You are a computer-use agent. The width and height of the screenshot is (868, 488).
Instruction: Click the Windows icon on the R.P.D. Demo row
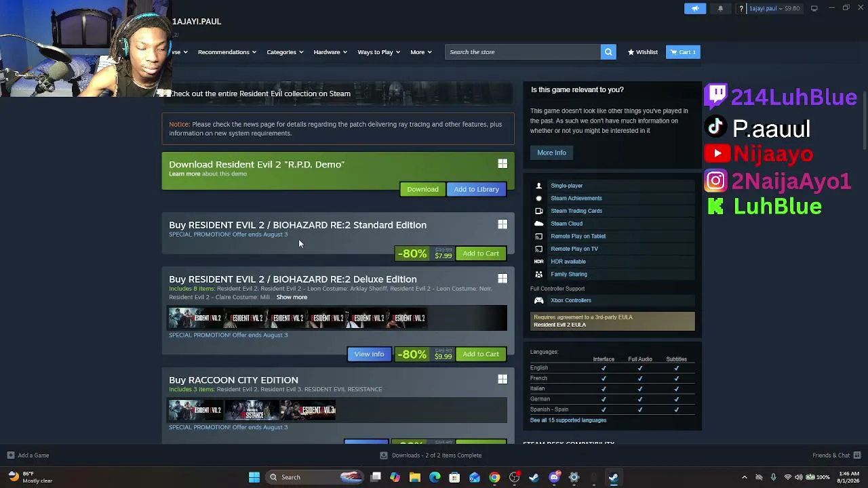pyautogui.click(x=502, y=164)
